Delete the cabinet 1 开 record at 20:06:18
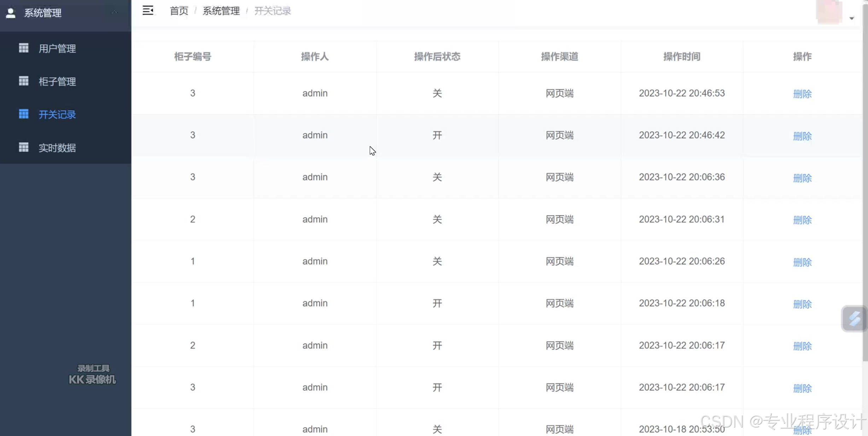The image size is (868, 436). point(802,304)
